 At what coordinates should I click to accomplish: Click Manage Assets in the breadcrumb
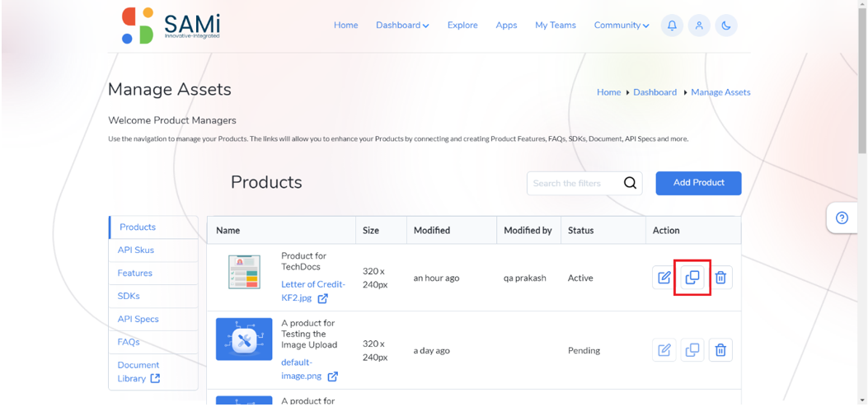pos(720,92)
